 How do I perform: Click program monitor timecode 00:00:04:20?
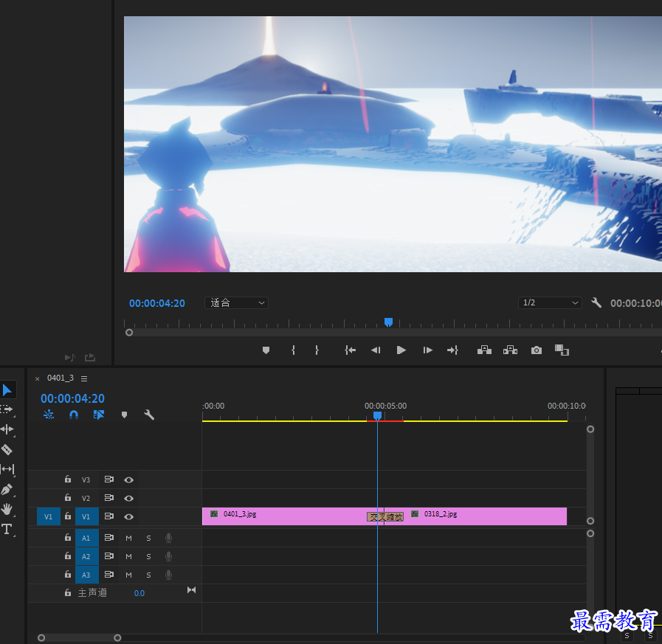(157, 303)
